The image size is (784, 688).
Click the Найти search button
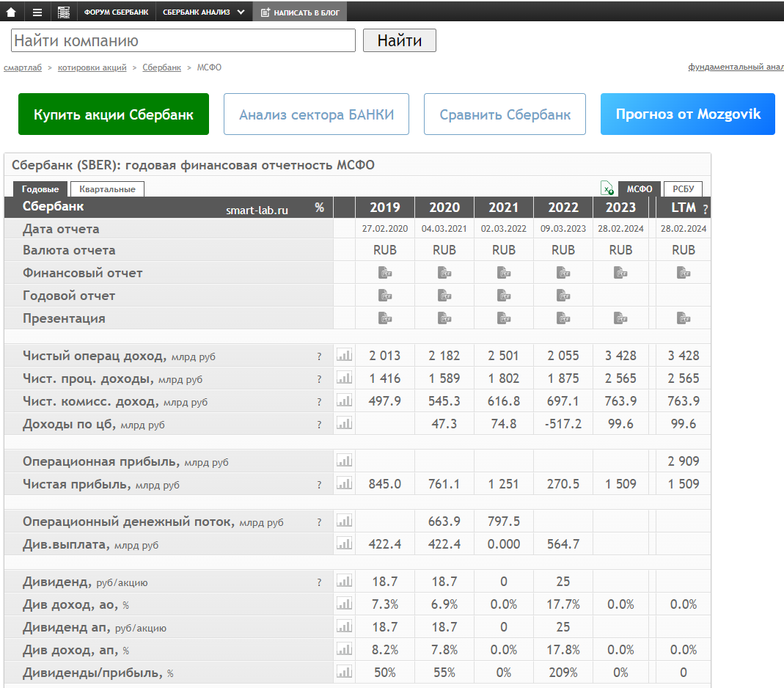point(400,40)
